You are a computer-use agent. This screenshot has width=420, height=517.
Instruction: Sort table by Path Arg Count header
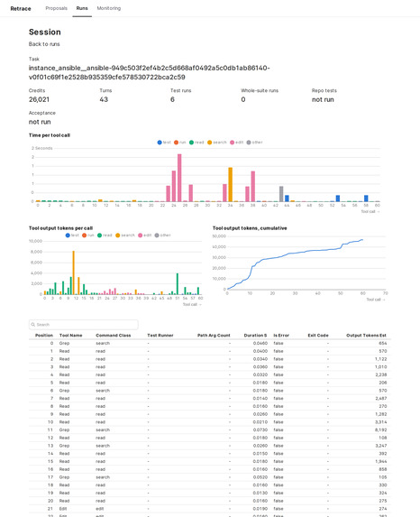214,336
